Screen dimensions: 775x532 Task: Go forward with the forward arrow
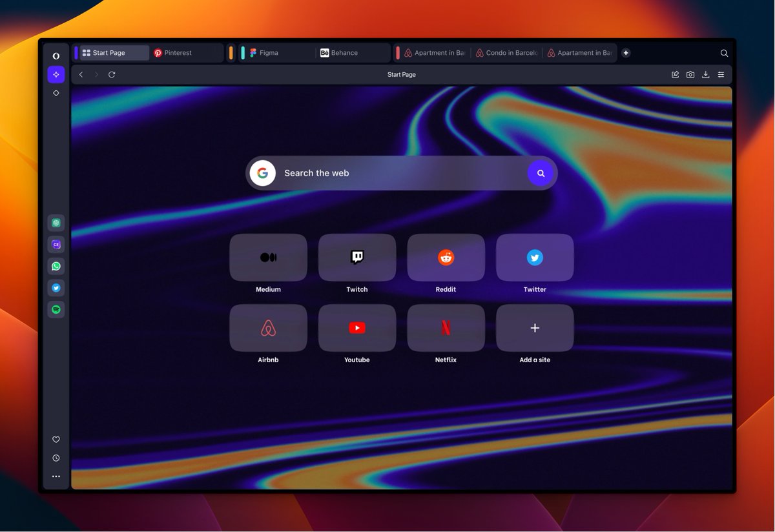[x=96, y=74]
